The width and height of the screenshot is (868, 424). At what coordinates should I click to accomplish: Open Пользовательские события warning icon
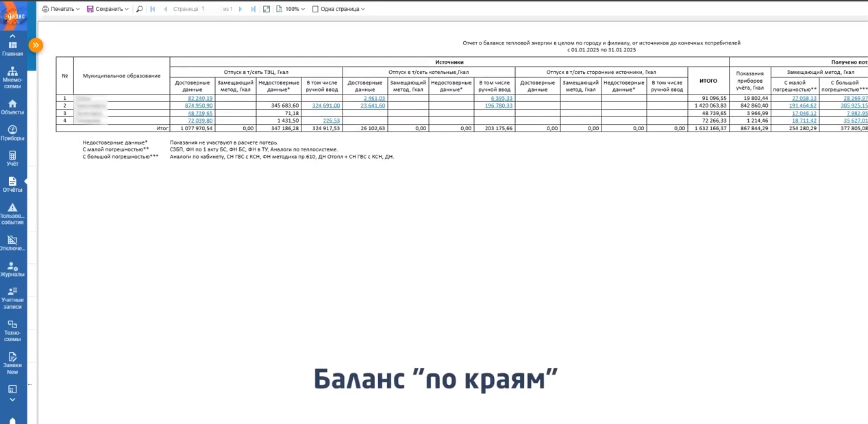(12, 213)
